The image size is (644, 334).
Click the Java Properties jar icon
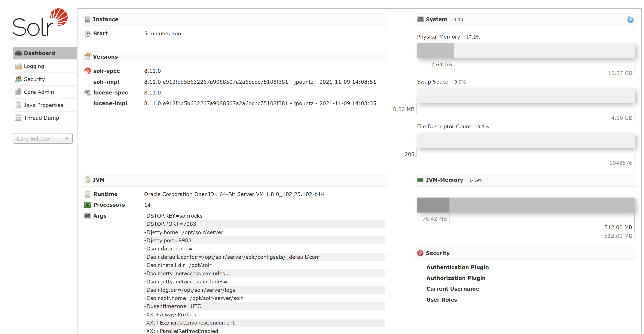point(18,105)
